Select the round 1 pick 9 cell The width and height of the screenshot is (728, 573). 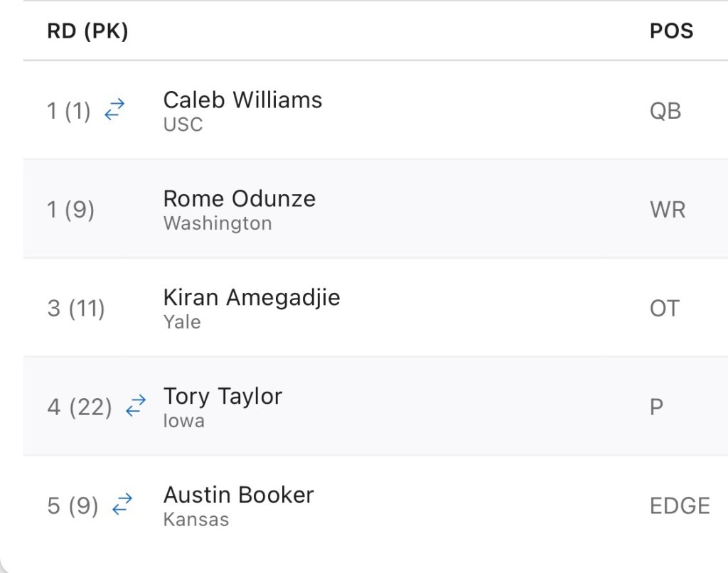point(70,210)
